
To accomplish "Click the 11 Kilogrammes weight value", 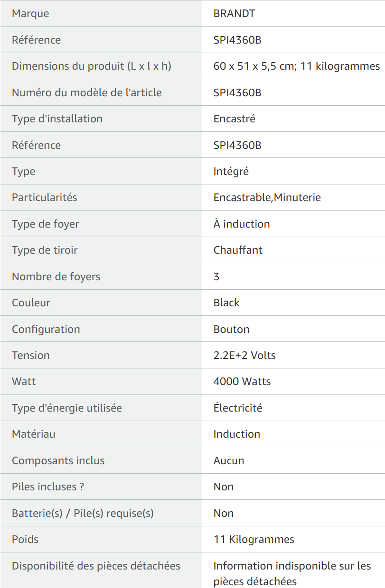I will click(x=254, y=539).
